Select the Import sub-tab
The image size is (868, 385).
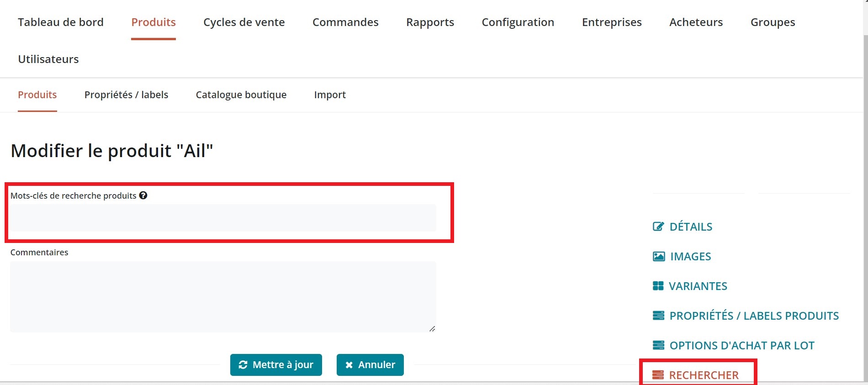tap(330, 95)
